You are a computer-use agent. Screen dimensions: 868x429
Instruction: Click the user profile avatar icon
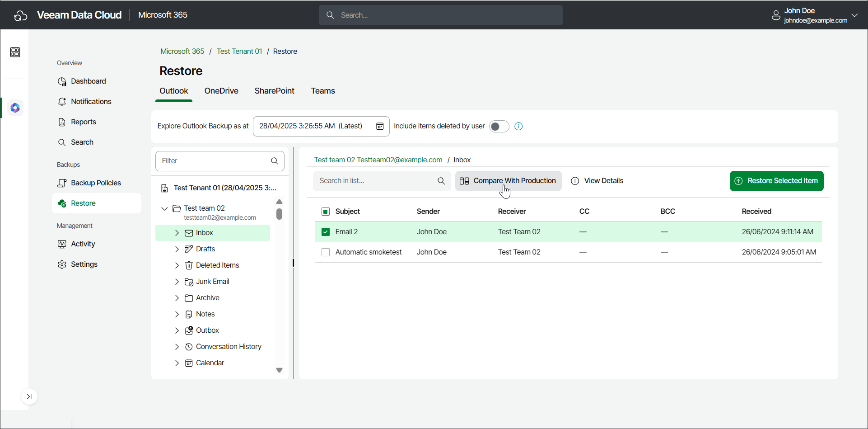click(776, 15)
